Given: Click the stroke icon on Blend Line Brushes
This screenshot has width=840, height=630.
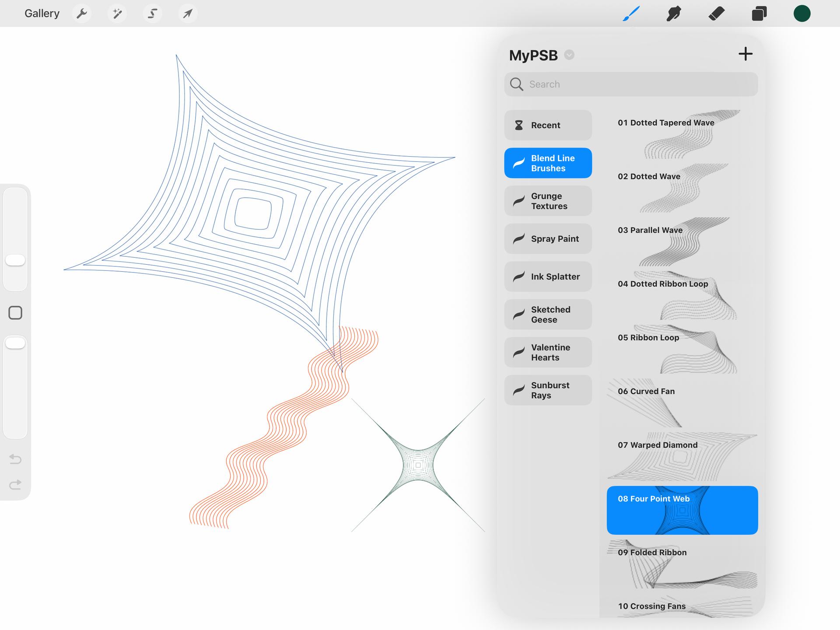Looking at the screenshot, I should 519,163.
